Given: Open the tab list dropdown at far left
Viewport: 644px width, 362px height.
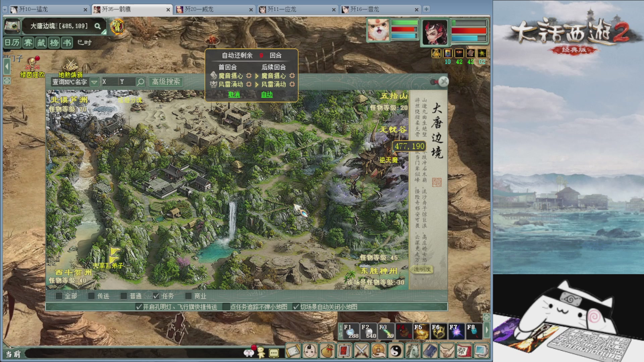Looking at the screenshot, I should coord(5,9).
